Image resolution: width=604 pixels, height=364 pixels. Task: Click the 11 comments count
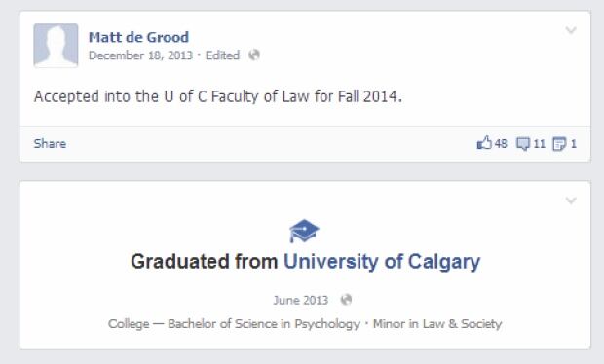pyautogui.click(x=540, y=144)
